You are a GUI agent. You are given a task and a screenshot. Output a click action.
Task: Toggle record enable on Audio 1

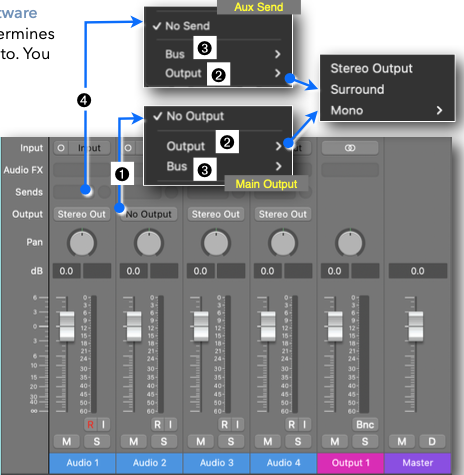tap(90, 424)
